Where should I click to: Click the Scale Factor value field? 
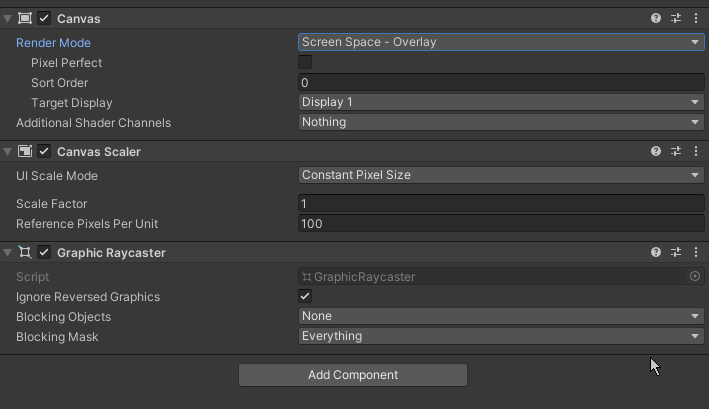click(502, 204)
